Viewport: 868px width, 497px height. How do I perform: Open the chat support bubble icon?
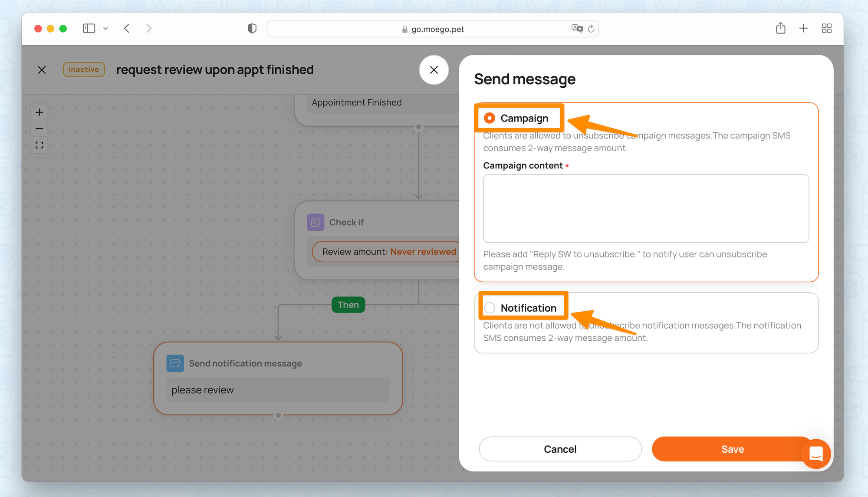(816, 454)
